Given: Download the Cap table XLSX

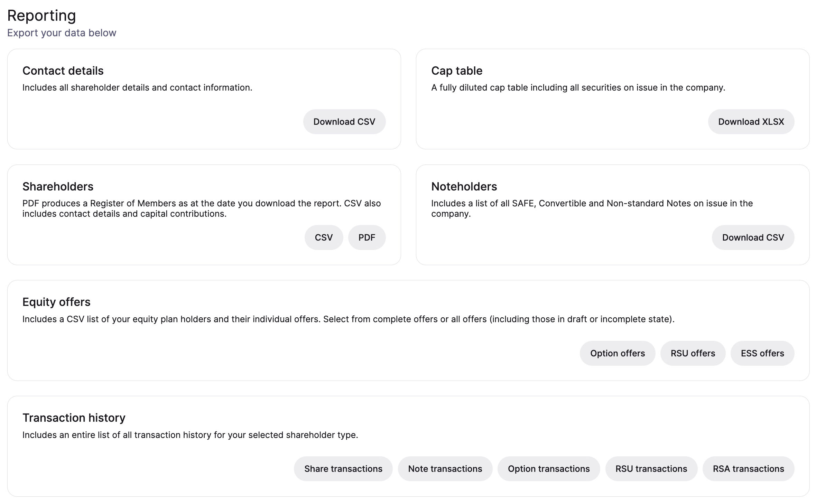Looking at the screenshot, I should (751, 122).
